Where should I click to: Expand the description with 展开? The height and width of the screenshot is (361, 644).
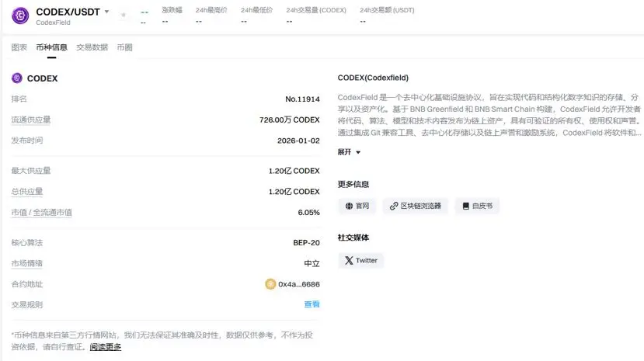coord(349,152)
